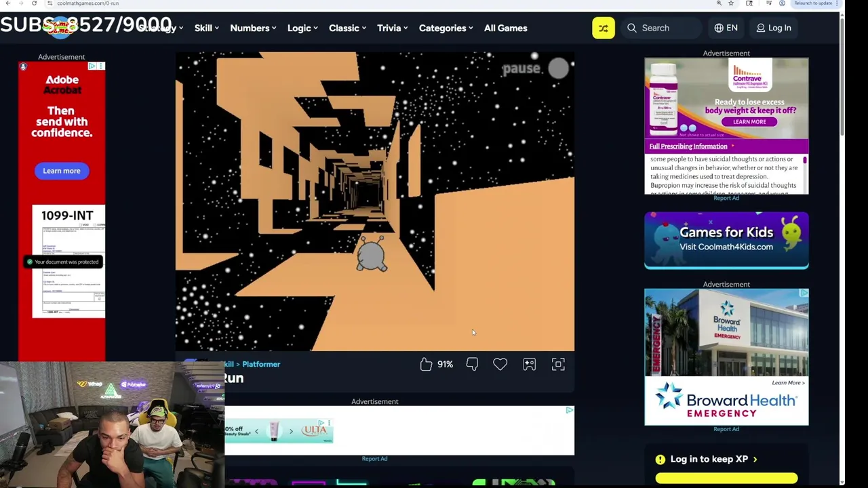Click LEARN MORE on Contrave ad
868x488 pixels.
(x=749, y=122)
